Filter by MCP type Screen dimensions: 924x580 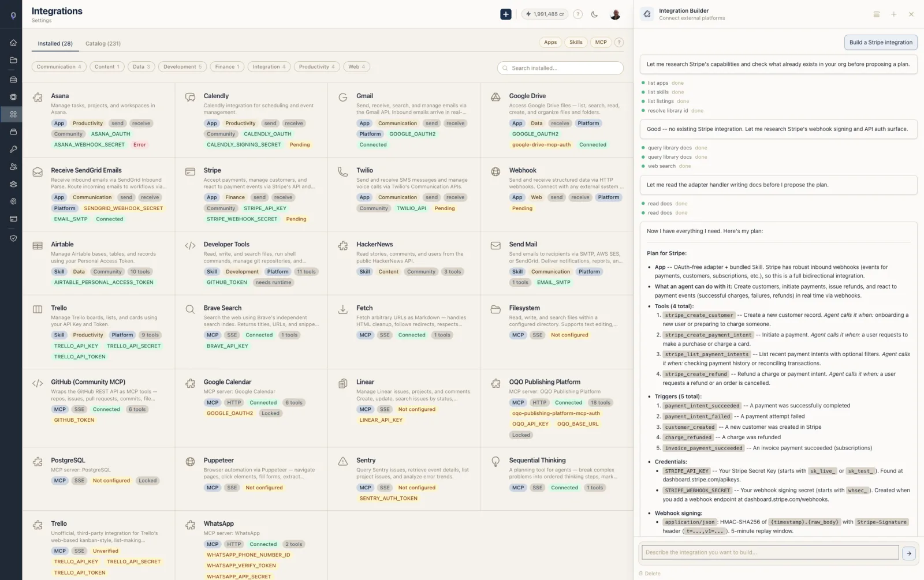(601, 42)
